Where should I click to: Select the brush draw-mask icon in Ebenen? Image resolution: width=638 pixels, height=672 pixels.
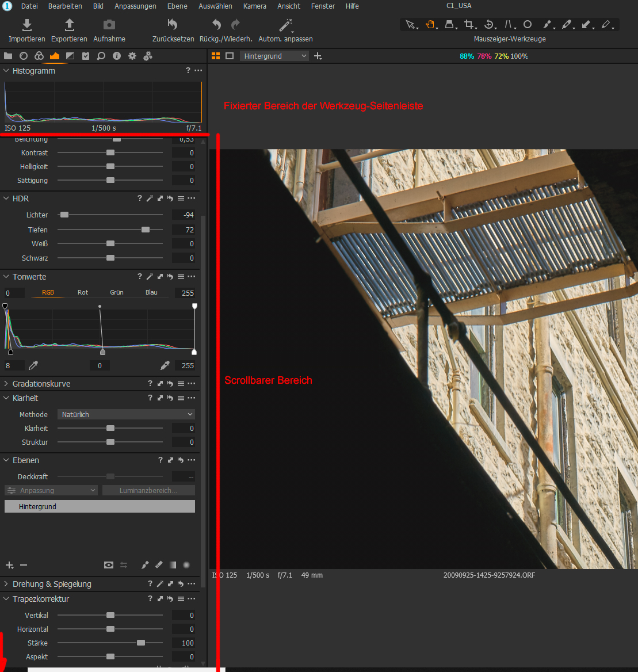[x=145, y=565]
